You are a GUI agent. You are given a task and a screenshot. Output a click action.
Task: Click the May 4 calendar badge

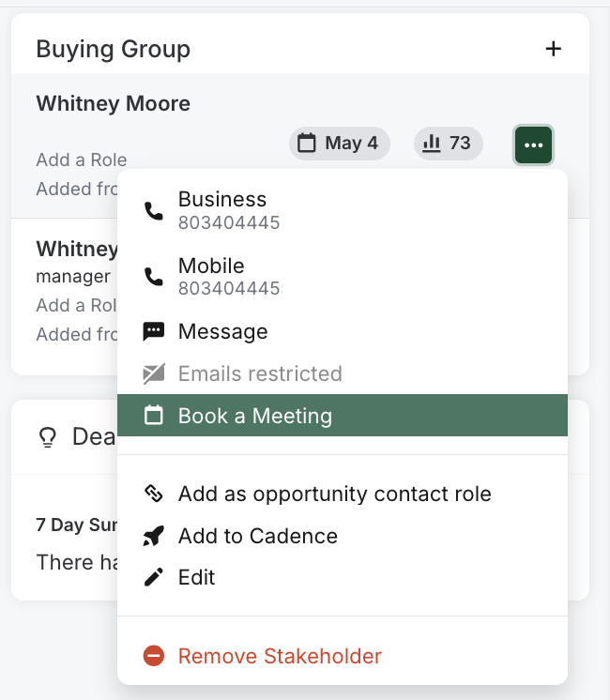point(340,144)
